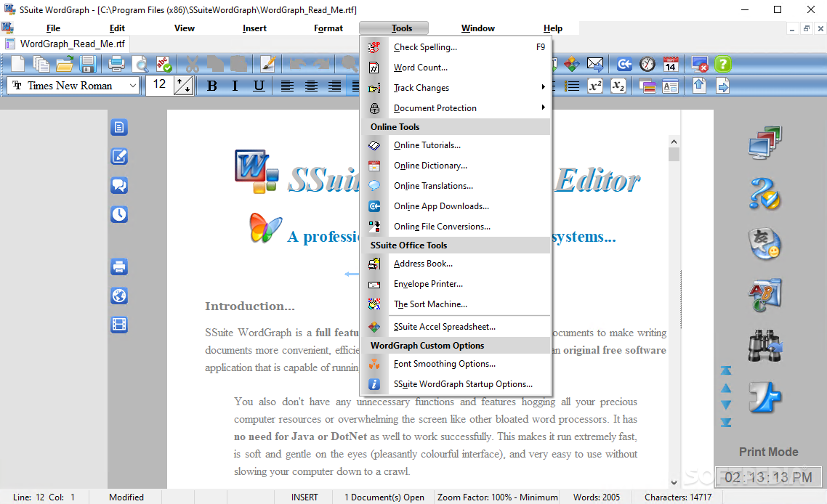Viewport: 827px width, 504px height.
Task: Align text to the left
Action: tap(287, 86)
